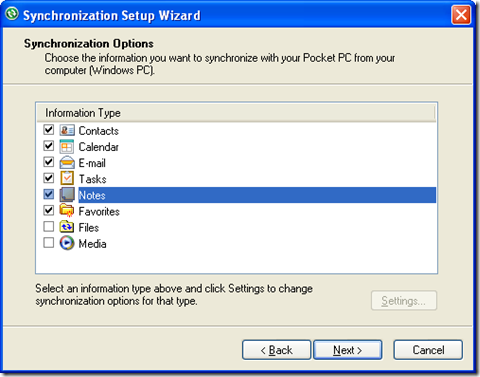
Task: Uncheck the Calendar checkbox
Action: (49, 146)
